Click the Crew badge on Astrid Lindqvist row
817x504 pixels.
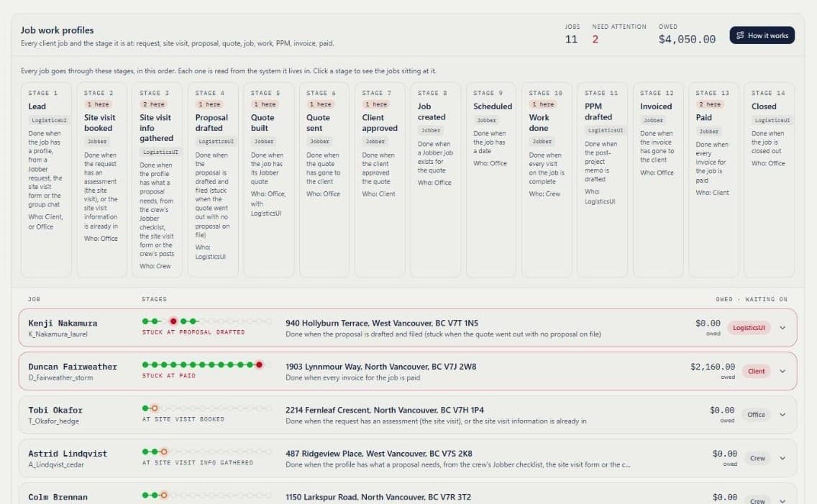tap(757, 458)
